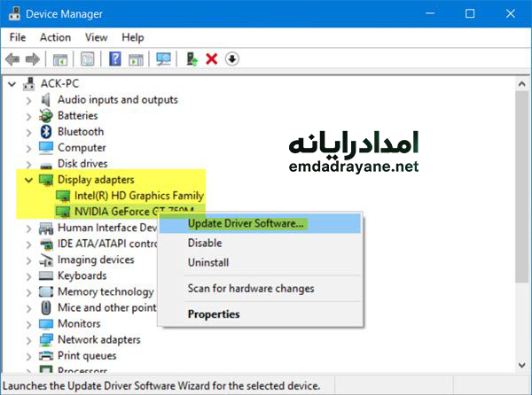Collapse the Display adapters category
The image size is (532, 395).
coord(27,180)
